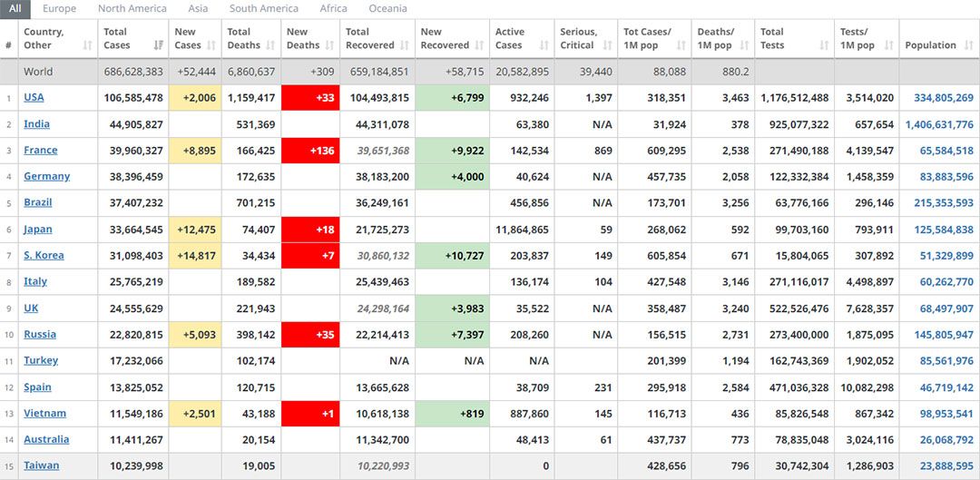980x480 pixels.
Task: Sort by Total Recovered arrow icon
Action: (405, 45)
